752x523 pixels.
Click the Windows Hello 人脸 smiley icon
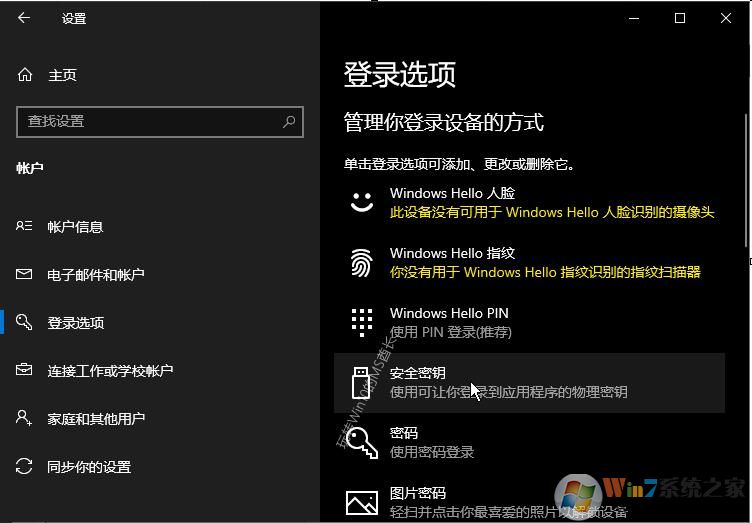362,202
